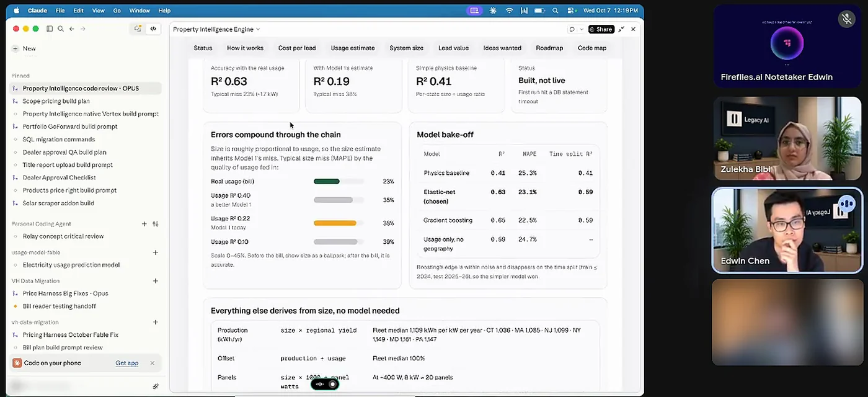
Task: Switch to the code mode icon
Action: (153, 29)
